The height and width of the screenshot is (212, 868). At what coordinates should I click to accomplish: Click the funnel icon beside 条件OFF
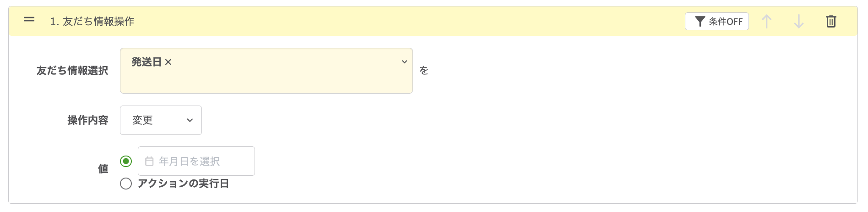[700, 22]
